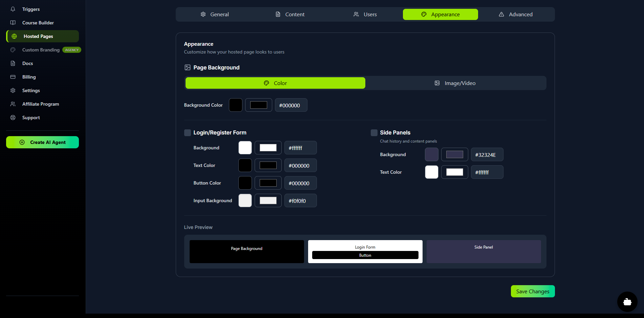Select the Color background mode
This screenshot has height=318, width=644.
click(275, 83)
